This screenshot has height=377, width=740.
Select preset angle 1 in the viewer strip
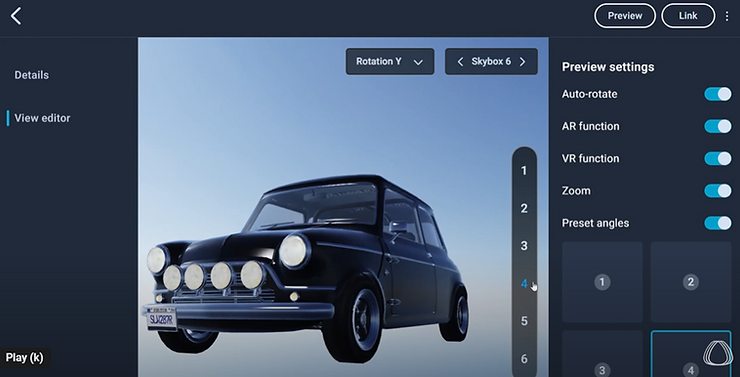click(524, 171)
